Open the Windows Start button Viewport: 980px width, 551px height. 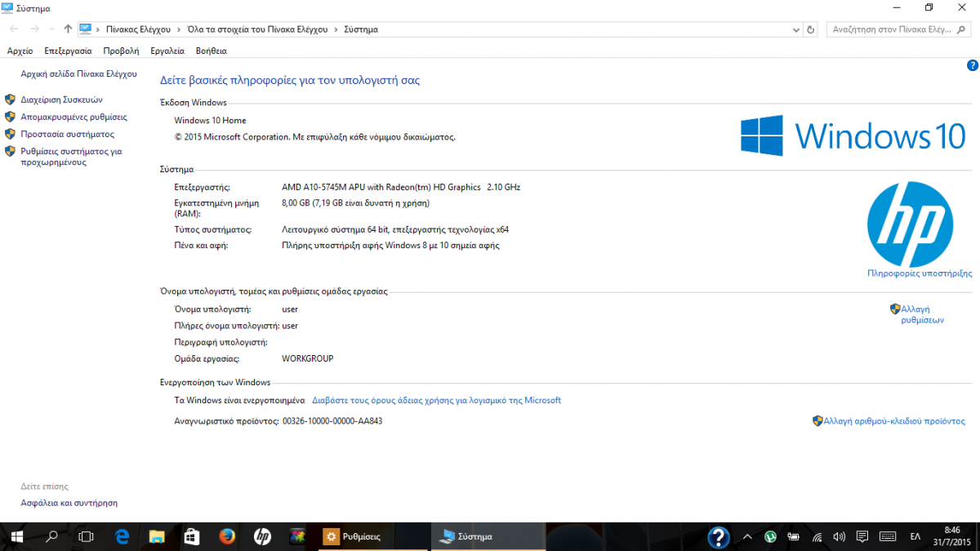(x=16, y=536)
